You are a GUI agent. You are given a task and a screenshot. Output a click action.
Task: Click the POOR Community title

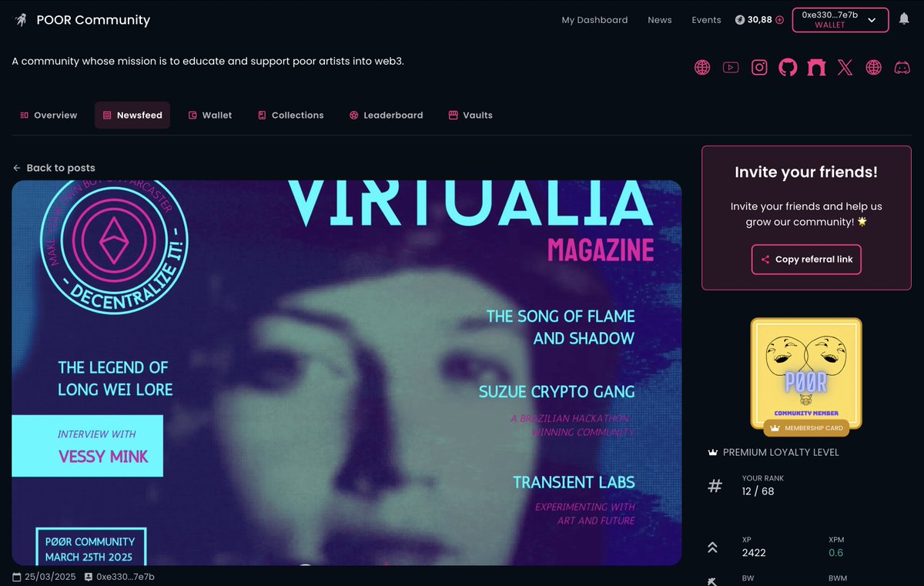click(x=93, y=20)
